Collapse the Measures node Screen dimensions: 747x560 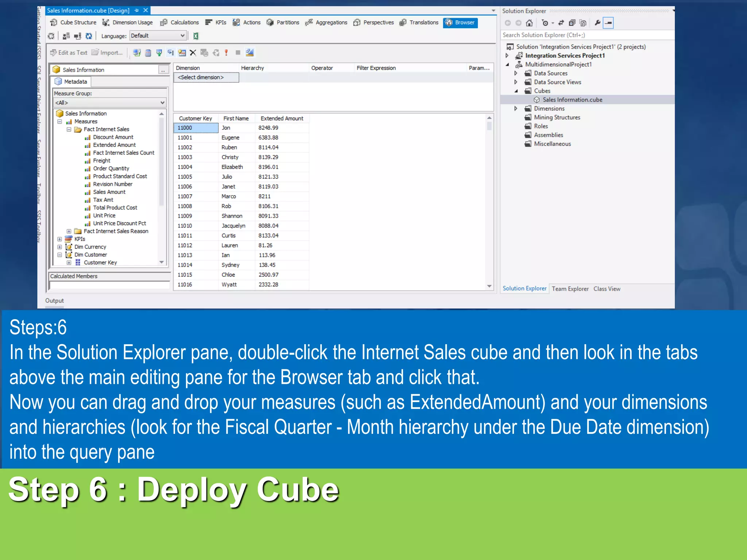pos(59,122)
